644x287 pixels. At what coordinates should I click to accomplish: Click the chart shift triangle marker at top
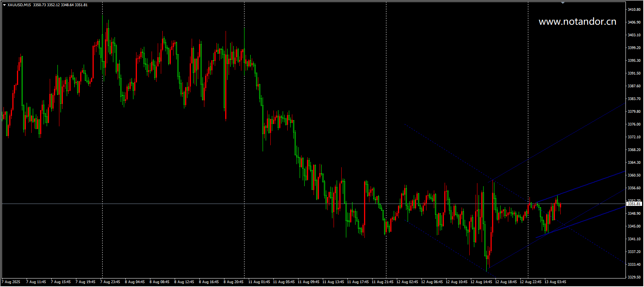(x=563, y=3)
